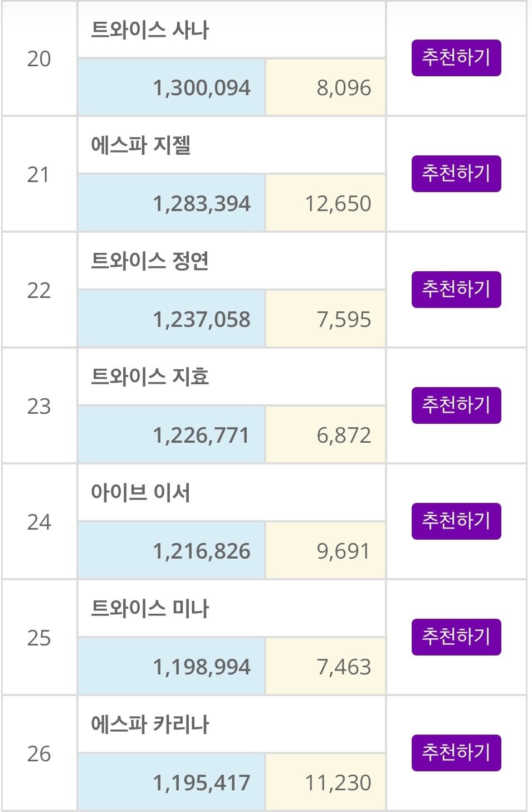Tap 추천하기 beside 트와이스 지효

point(456,405)
